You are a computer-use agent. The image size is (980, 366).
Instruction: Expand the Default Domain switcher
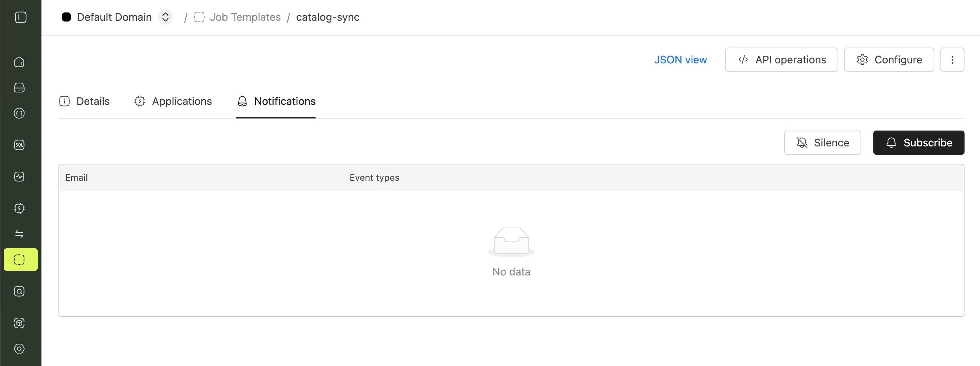tap(165, 17)
